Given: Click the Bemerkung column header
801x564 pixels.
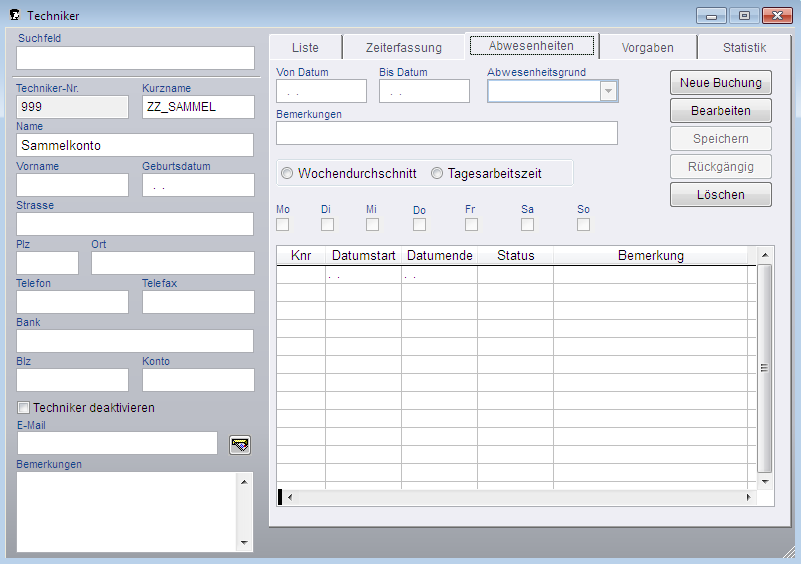Looking at the screenshot, I should click(x=650, y=255).
